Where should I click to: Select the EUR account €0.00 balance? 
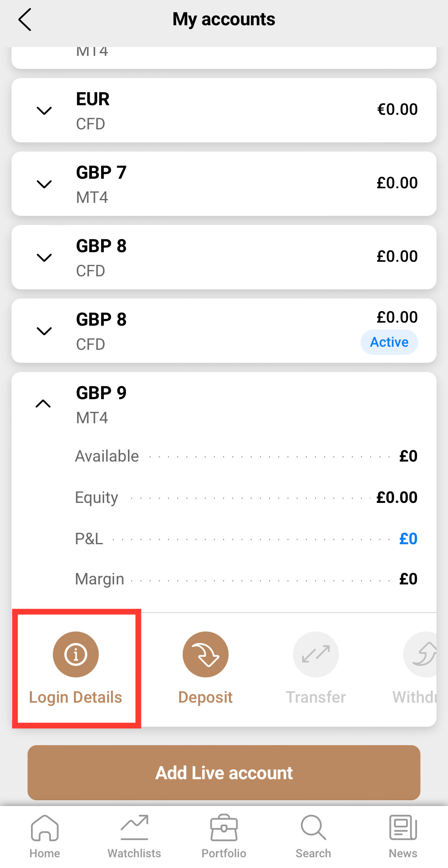click(x=397, y=109)
